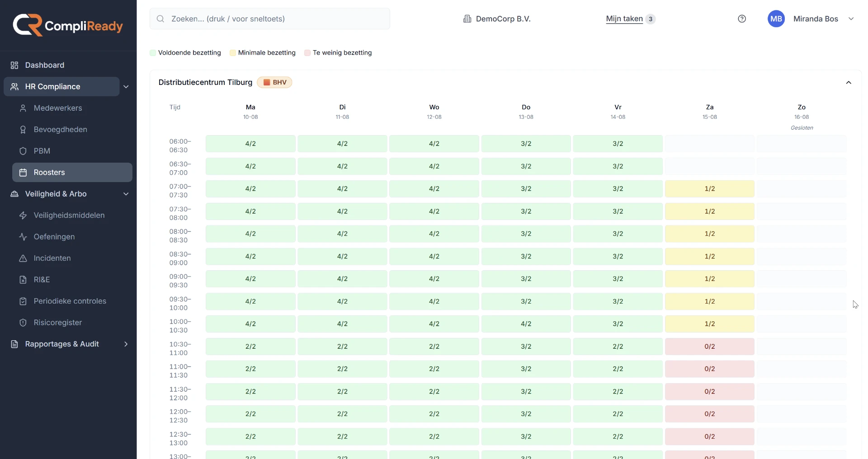This screenshot has width=868, height=459.
Task: Open the Roosters menu item
Action: [x=72, y=173]
